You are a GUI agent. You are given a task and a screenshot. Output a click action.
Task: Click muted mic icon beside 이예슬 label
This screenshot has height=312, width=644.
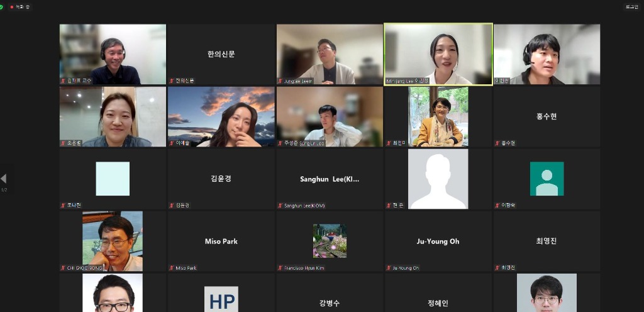(172, 143)
